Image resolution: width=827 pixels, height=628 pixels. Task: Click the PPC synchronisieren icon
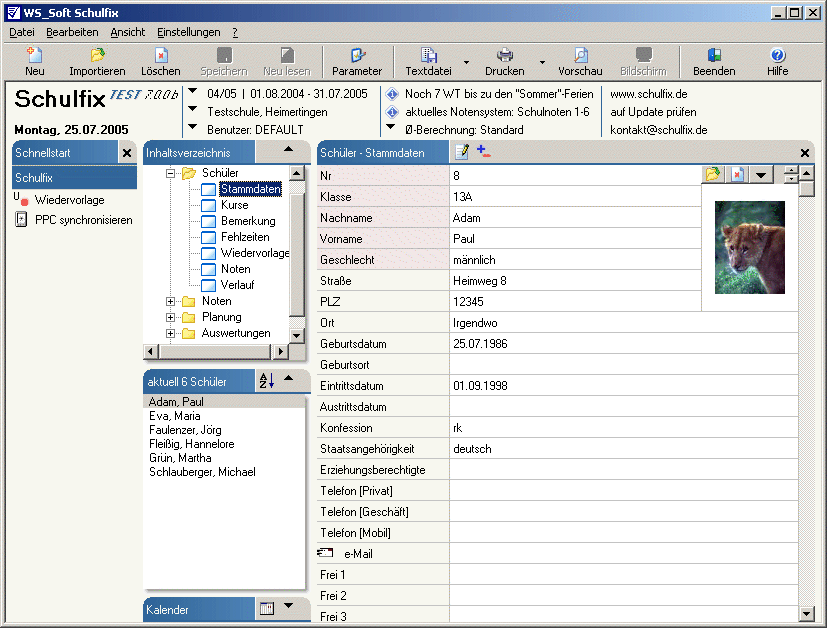click(21, 219)
